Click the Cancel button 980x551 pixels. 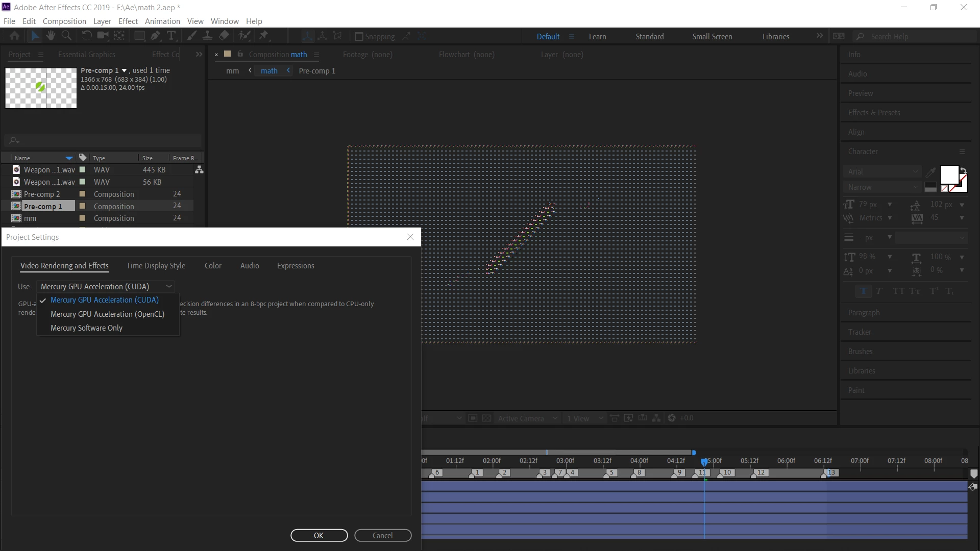(x=383, y=535)
